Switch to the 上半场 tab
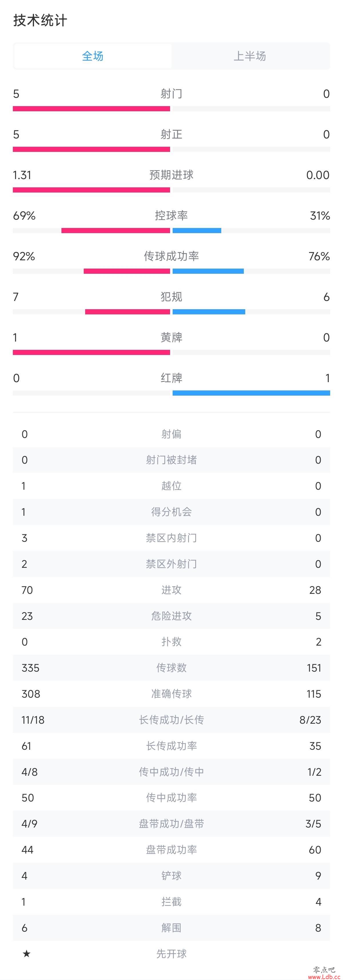This screenshot has height=980, width=343. [x=250, y=56]
